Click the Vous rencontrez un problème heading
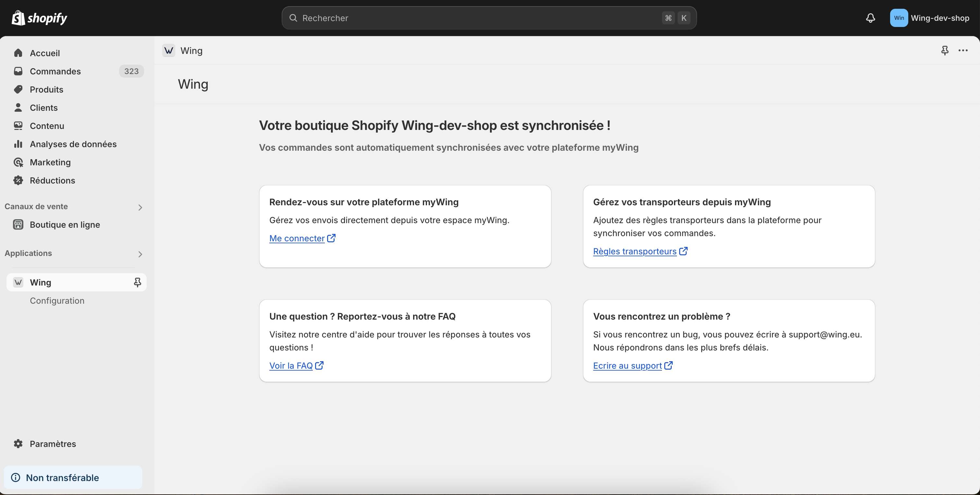This screenshot has height=495, width=980. pos(662,316)
